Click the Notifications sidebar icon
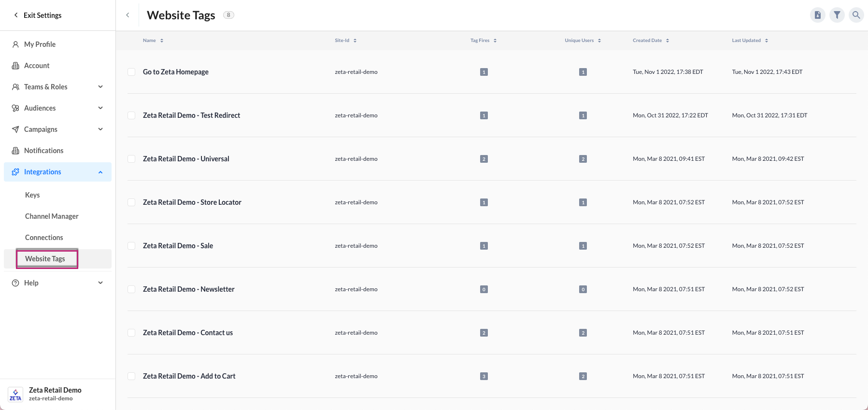This screenshot has width=868, height=410. (15, 151)
